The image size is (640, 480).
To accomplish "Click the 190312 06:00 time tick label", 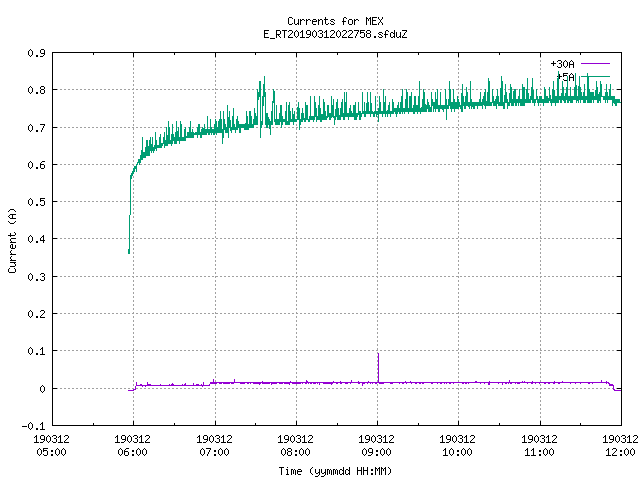I will tap(133, 446).
